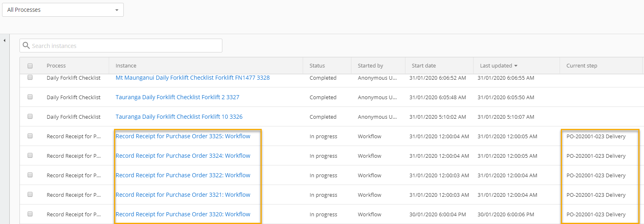Collapse the left side panel arrow
The image size is (644, 224).
4,41
